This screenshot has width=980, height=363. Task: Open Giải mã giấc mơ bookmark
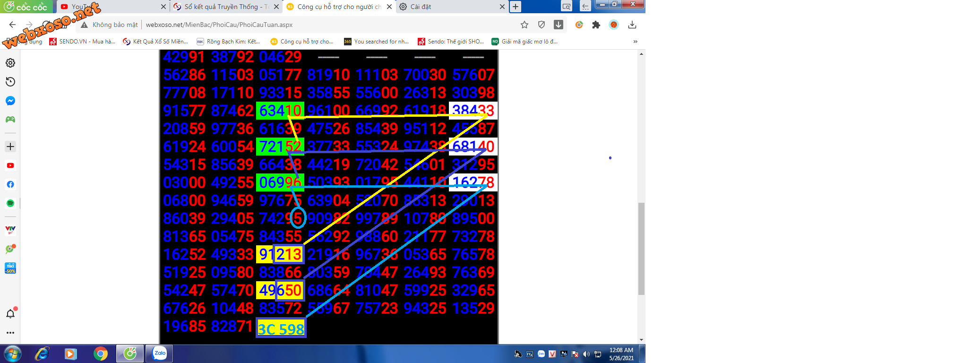tap(525, 42)
